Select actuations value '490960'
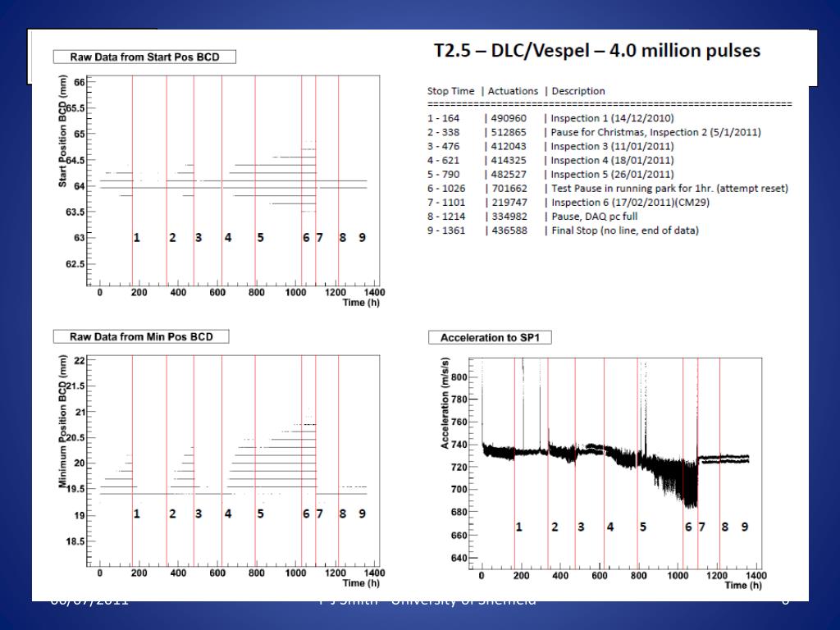The image size is (840, 630). [x=509, y=118]
